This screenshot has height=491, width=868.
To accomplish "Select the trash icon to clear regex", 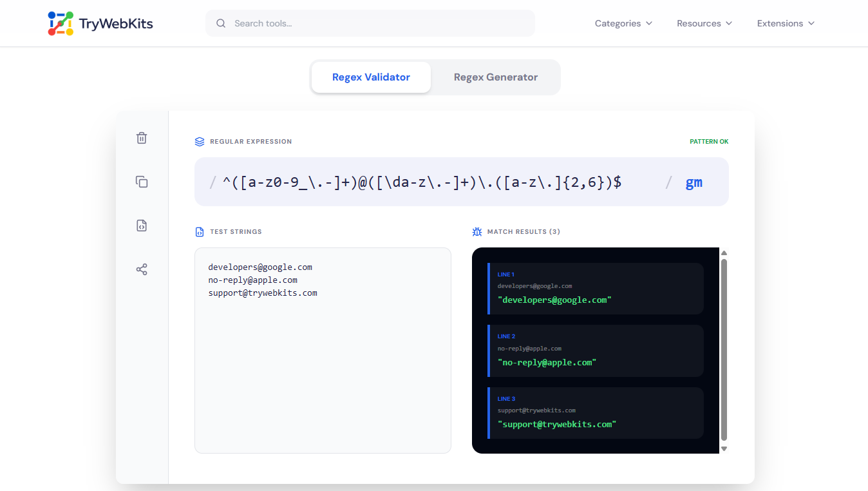I will tap(141, 137).
